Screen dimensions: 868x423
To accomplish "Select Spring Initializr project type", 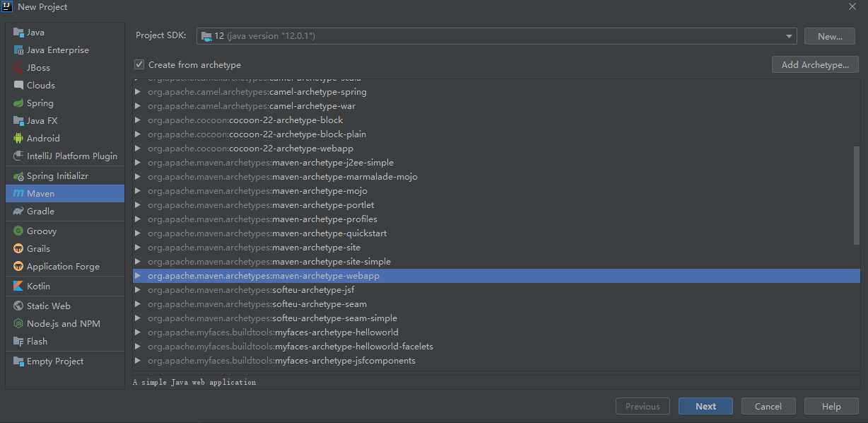I will pos(65,176).
